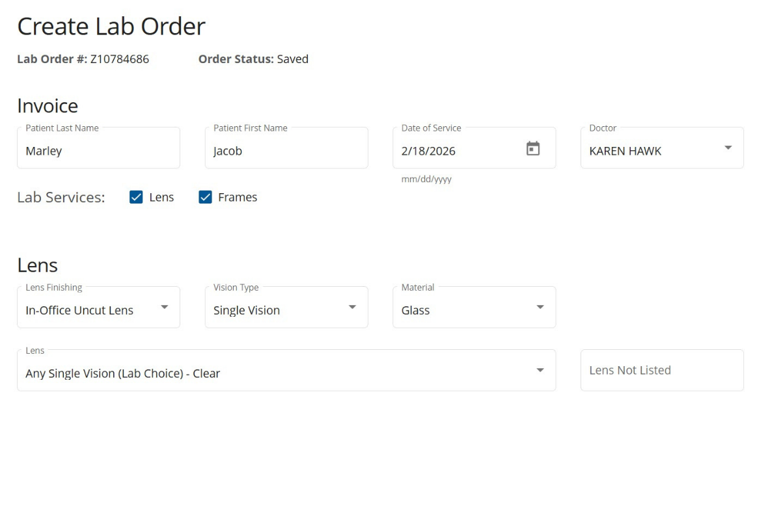Viewport: 768px width, 532px height.
Task: Click the Material dropdown arrow
Action: (540, 307)
